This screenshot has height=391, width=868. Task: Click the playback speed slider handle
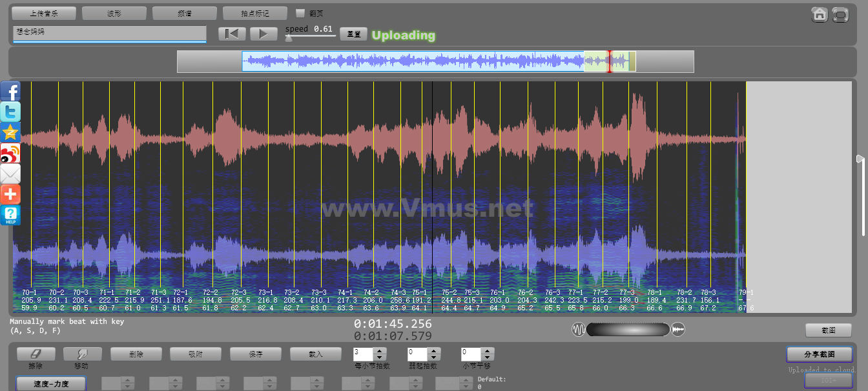pyautogui.click(x=289, y=38)
